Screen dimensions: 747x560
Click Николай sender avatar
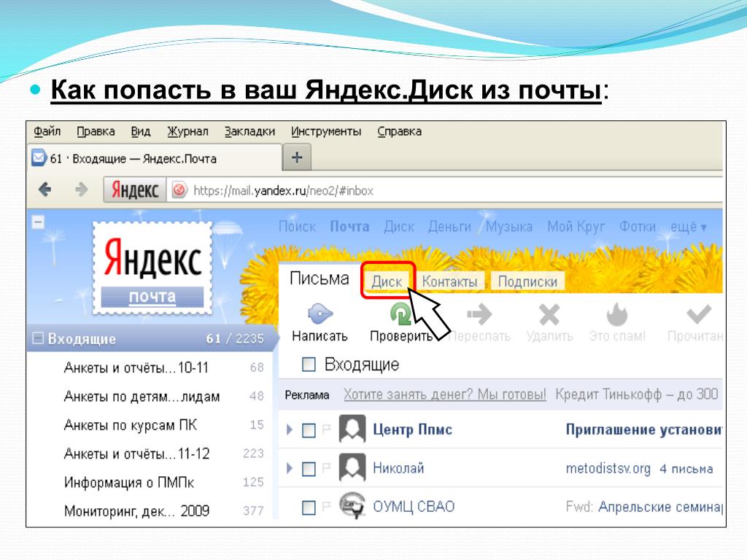click(x=352, y=467)
